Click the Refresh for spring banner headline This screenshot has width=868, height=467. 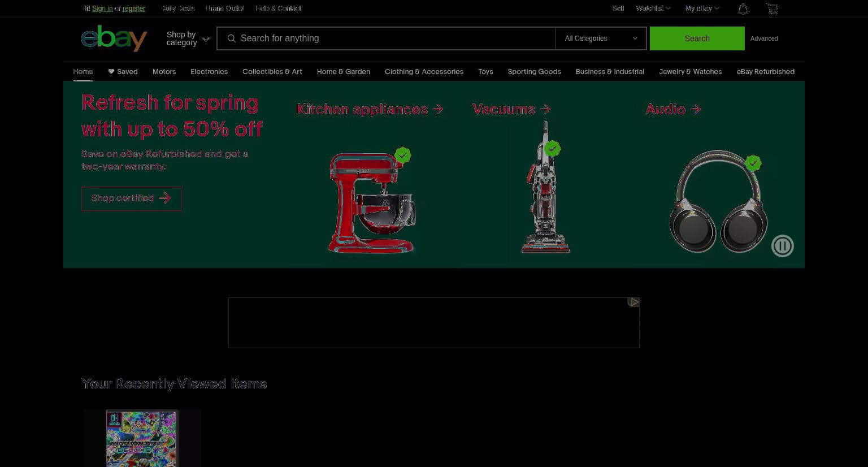(x=172, y=116)
